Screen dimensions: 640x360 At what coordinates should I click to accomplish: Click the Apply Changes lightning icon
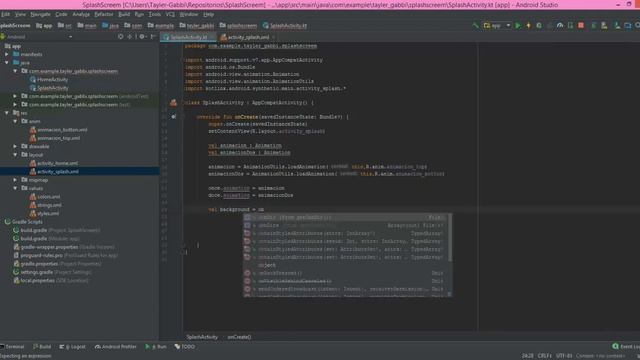(x=529, y=25)
